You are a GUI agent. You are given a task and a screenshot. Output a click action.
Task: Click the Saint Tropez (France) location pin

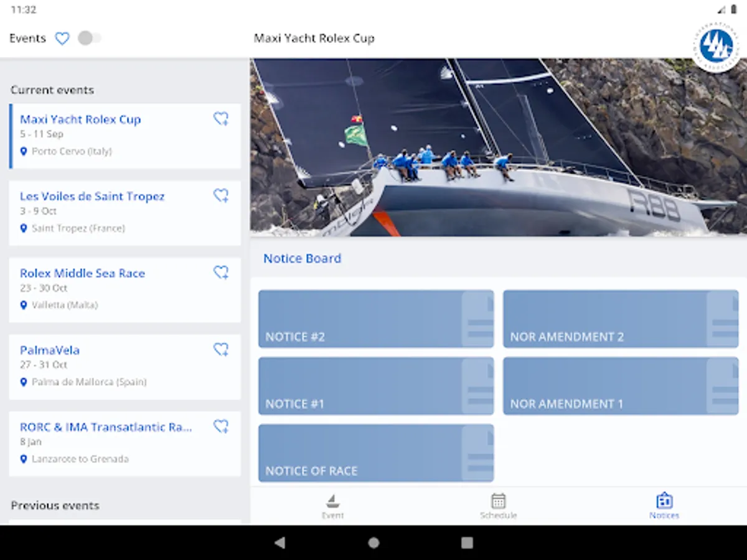tap(24, 228)
